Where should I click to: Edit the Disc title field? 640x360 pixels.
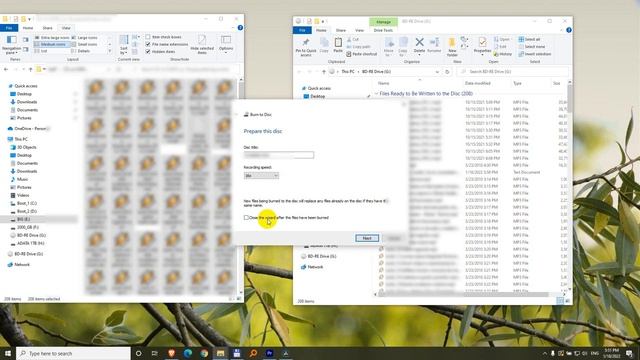tap(279, 155)
